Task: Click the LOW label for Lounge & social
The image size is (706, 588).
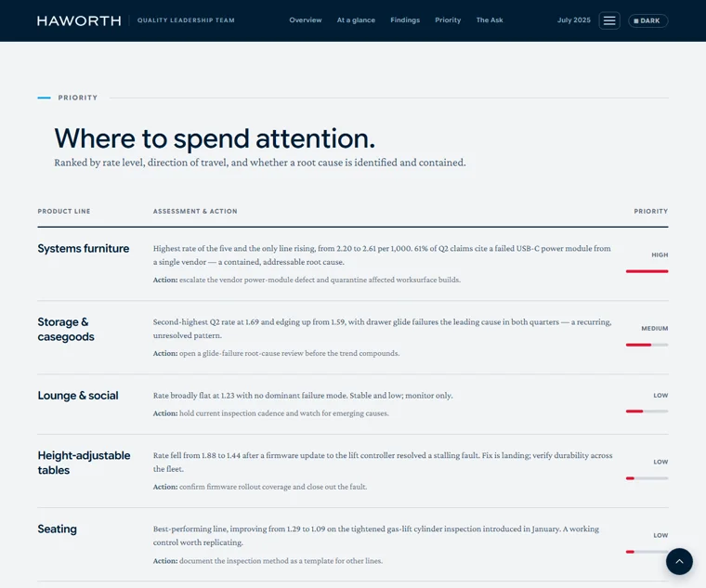Action: point(660,396)
